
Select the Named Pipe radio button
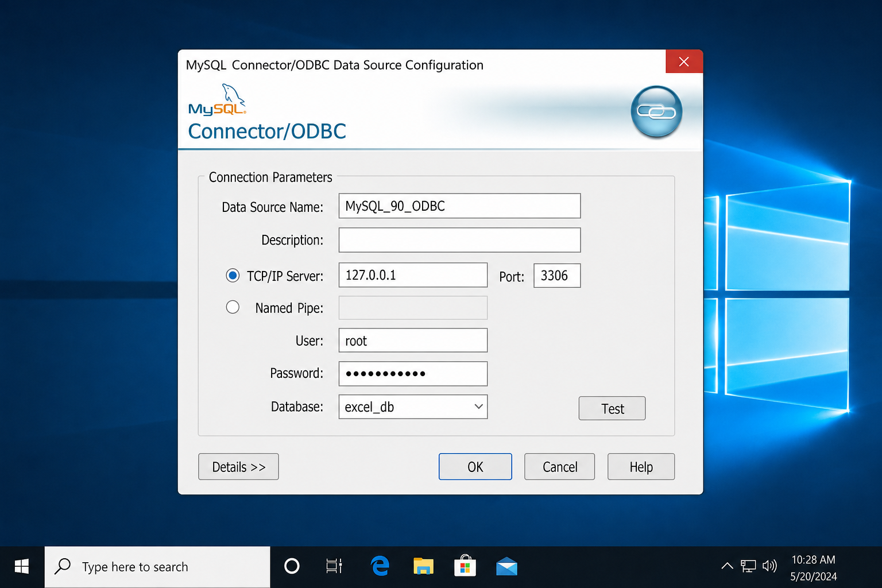click(x=233, y=307)
